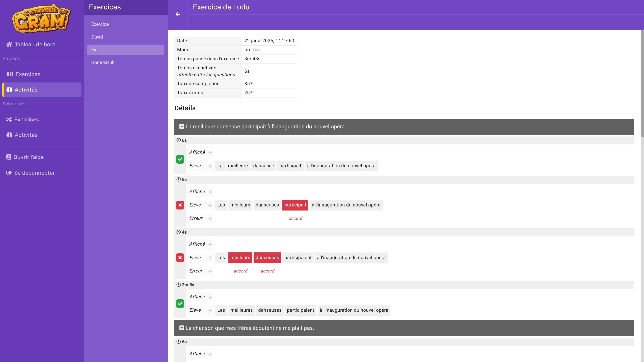
Task: Click the book icon for Ouvrir l'aide
Action: coord(9,157)
